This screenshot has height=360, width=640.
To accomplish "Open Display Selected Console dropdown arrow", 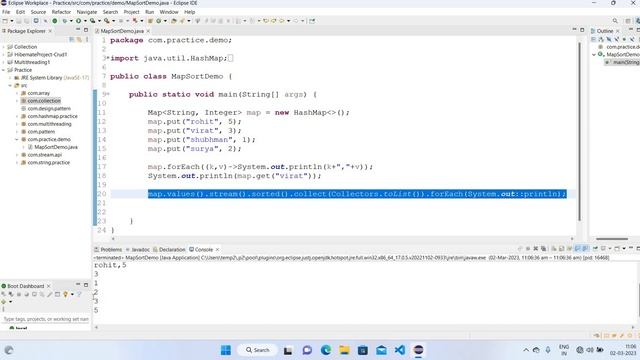I will [x=610, y=249].
